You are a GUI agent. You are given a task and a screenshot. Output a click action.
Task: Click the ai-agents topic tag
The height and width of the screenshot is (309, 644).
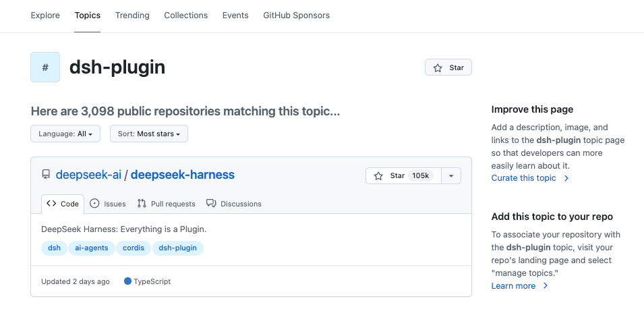92,248
